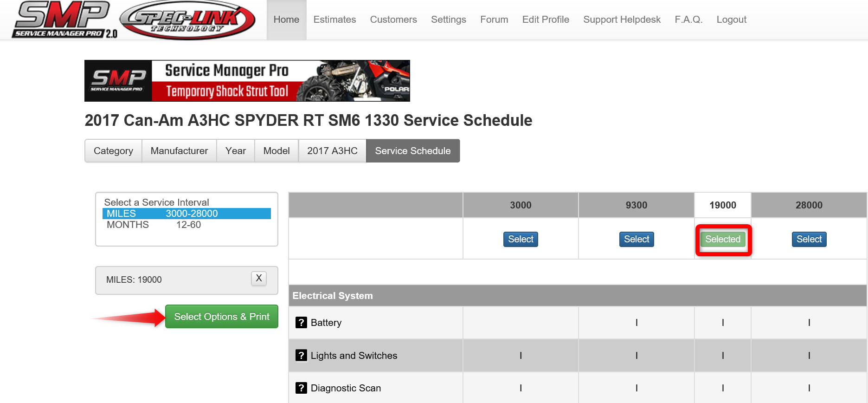Click the Diagnostic Scan label

(346, 388)
